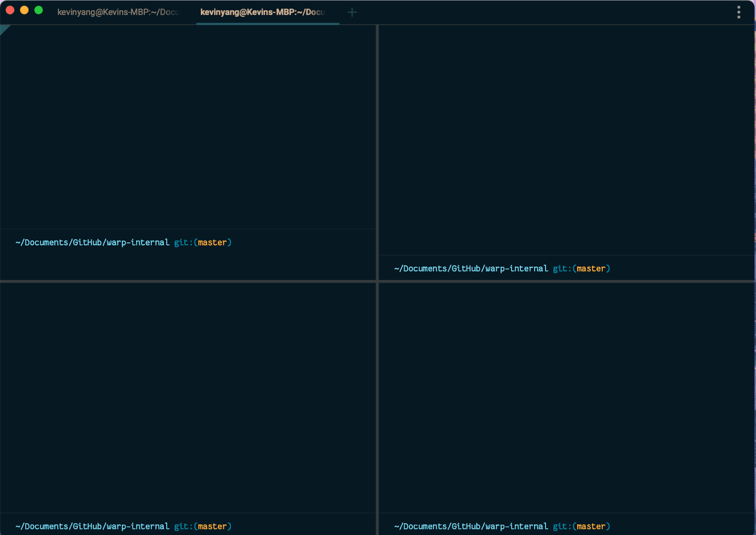The image size is (756, 535).
Task: Click the master branch label in the top-right pane
Action: [591, 269]
